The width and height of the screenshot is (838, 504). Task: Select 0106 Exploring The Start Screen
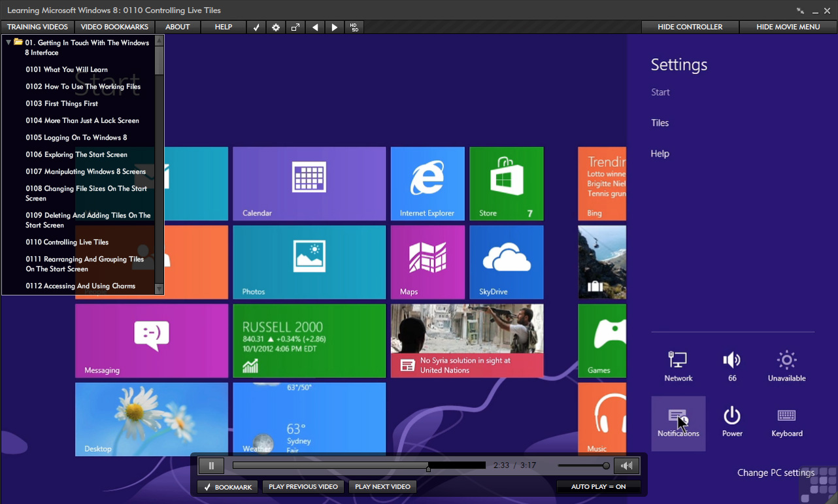tap(76, 154)
